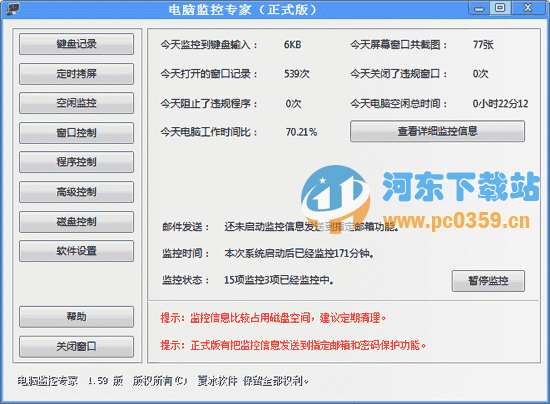Click the 邮件发送 status text

311,227
